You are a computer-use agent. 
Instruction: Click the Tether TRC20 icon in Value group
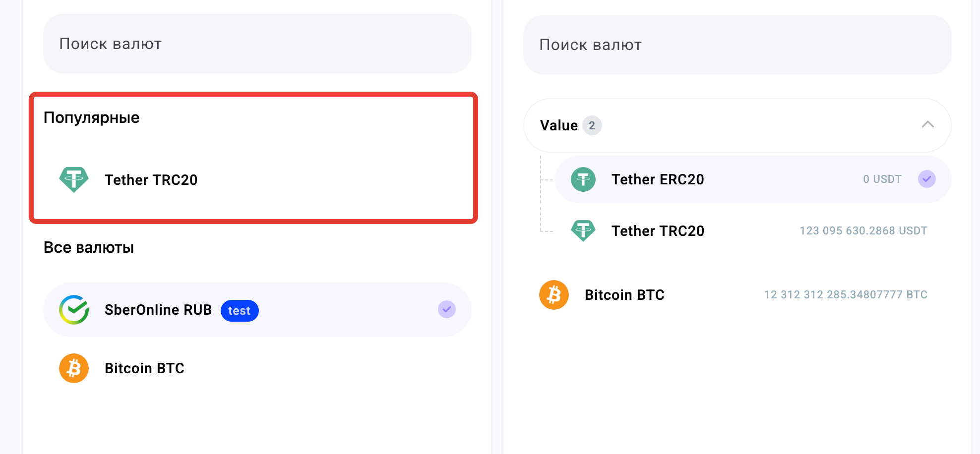pyautogui.click(x=583, y=230)
